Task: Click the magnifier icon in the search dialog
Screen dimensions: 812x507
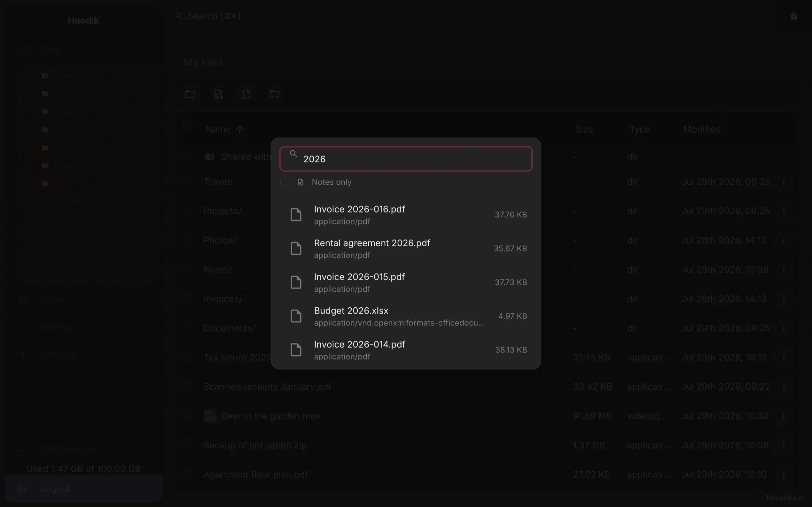Action: 293,154
